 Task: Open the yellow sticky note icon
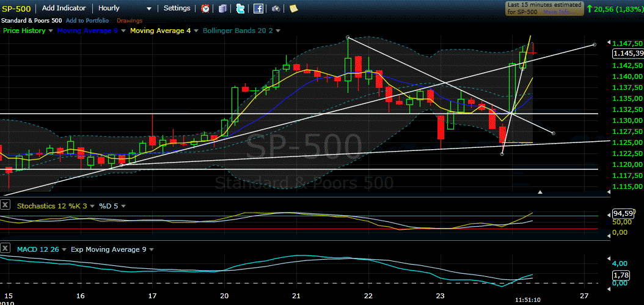(293, 8)
